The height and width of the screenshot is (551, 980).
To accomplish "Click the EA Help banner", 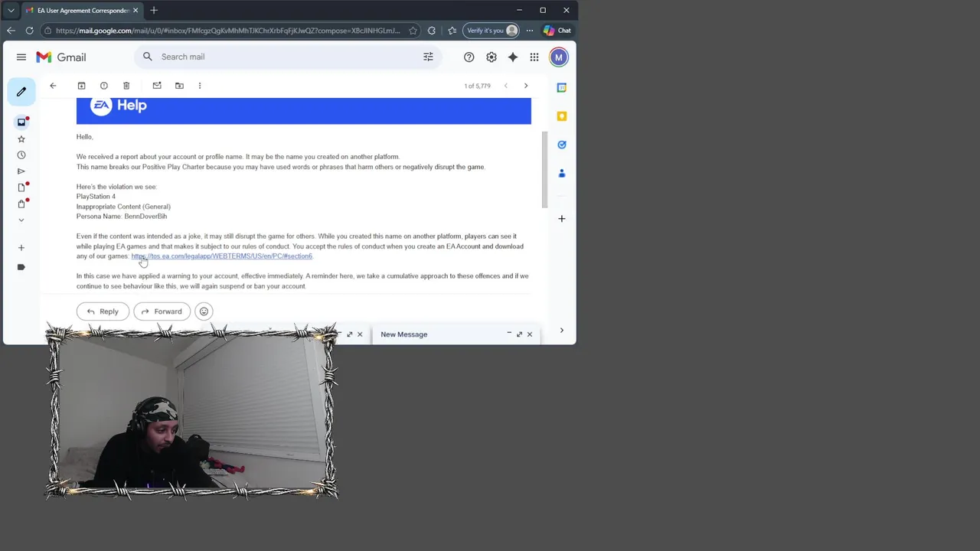I will coord(303,110).
